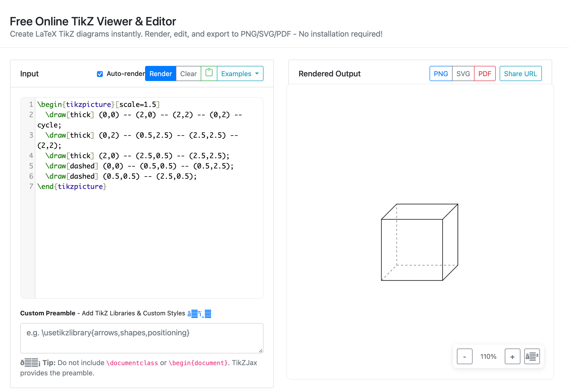Export the rendered output as PDF
Screen dimensions: 569x392
click(x=485, y=73)
